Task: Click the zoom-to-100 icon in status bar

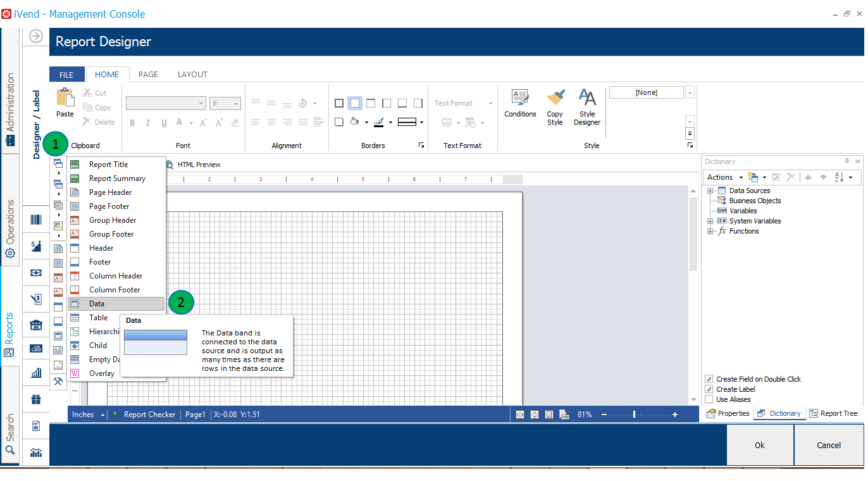Action: pos(564,415)
